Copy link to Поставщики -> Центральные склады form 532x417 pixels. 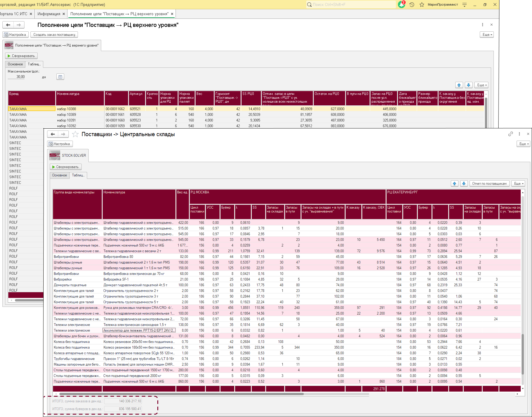pos(511,134)
